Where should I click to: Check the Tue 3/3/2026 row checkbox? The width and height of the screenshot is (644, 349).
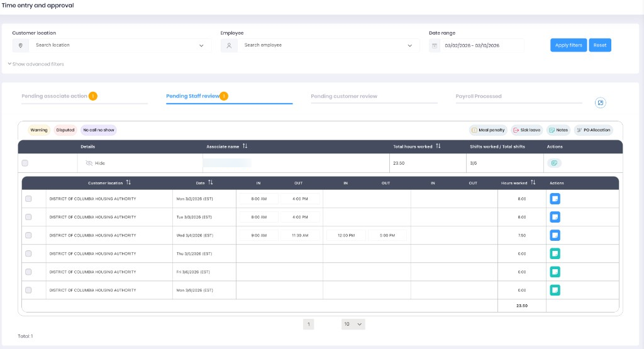pos(28,217)
